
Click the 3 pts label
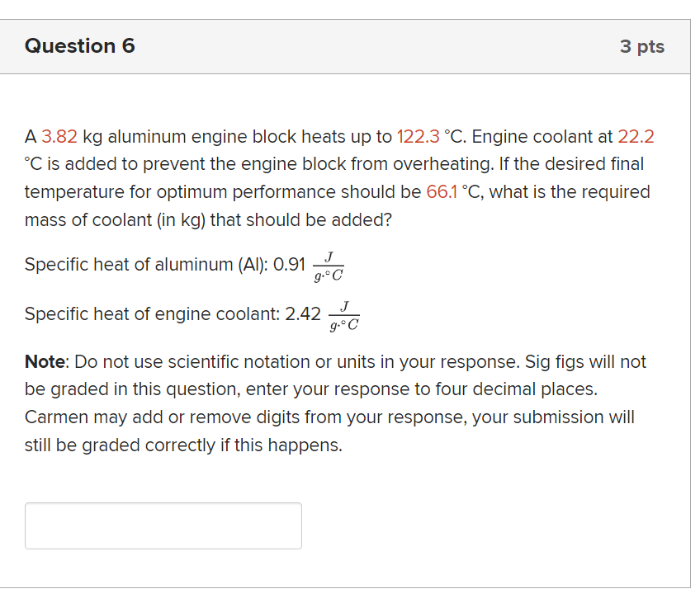[642, 46]
